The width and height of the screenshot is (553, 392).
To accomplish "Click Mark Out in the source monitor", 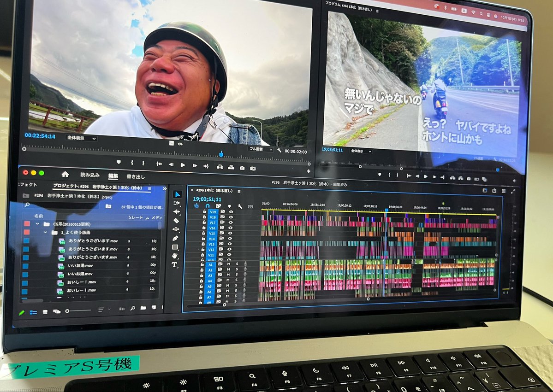I will [x=143, y=163].
